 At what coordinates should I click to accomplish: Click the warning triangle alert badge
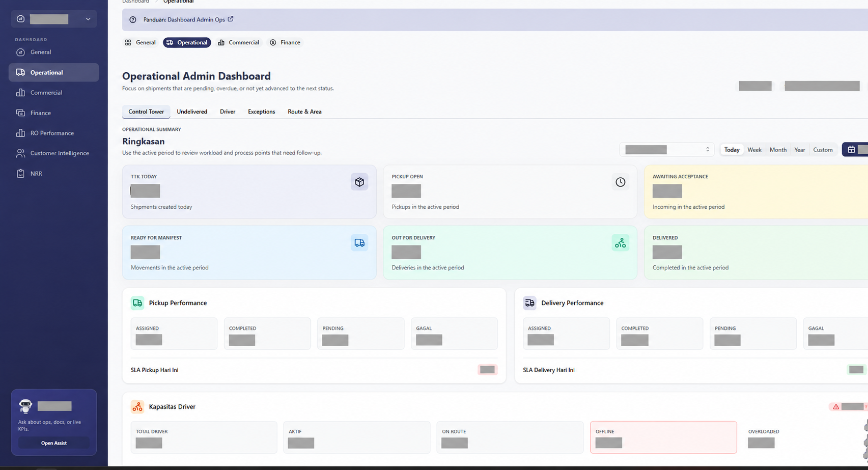(x=836, y=406)
